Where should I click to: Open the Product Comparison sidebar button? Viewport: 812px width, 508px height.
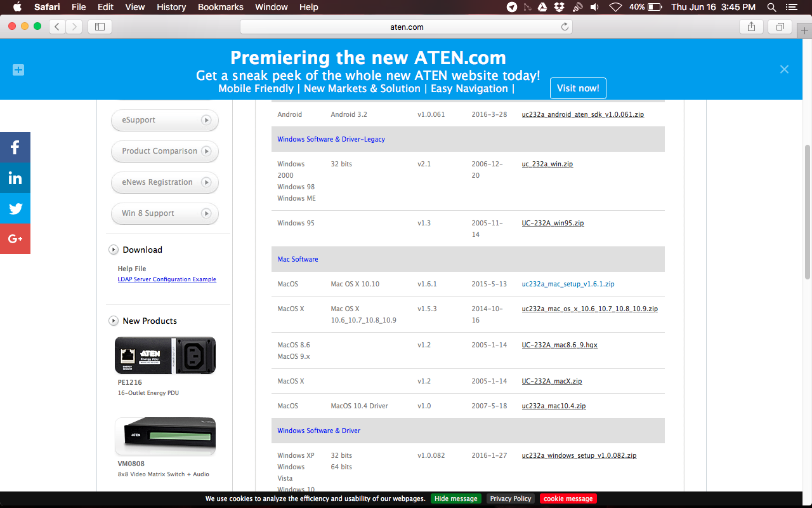(165, 151)
